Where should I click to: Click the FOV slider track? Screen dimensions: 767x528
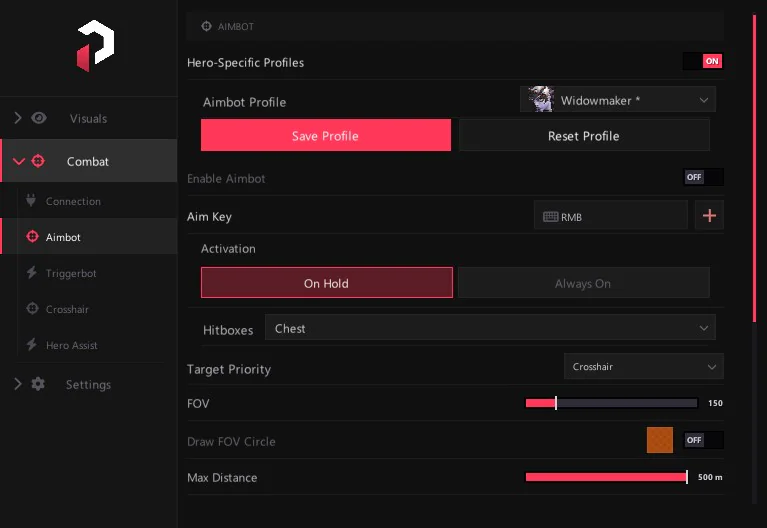point(611,403)
